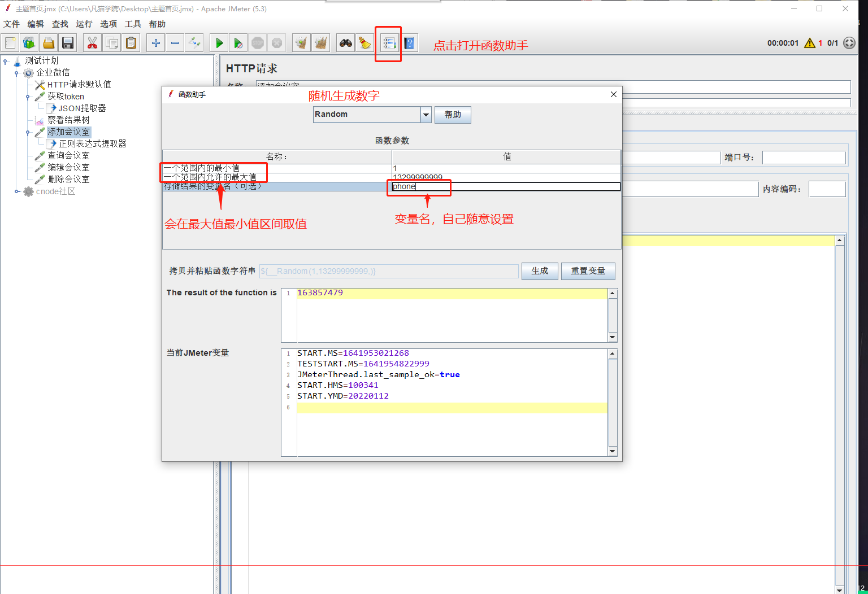Click the function string copy field
The height and width of the screenshot is (594, 868).
tap(389, 271)
